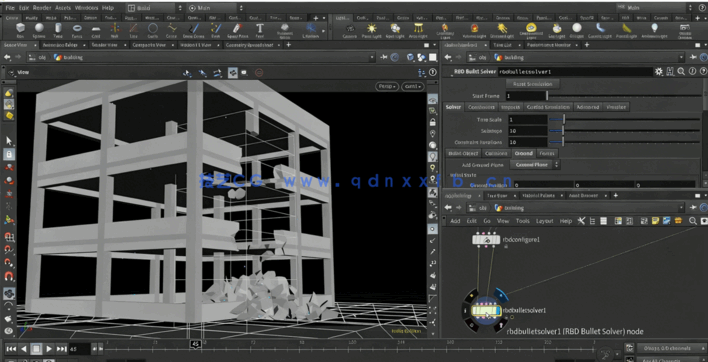
Task: Switch to the Advanced parameter tab
Action: [x=588, y=107]
